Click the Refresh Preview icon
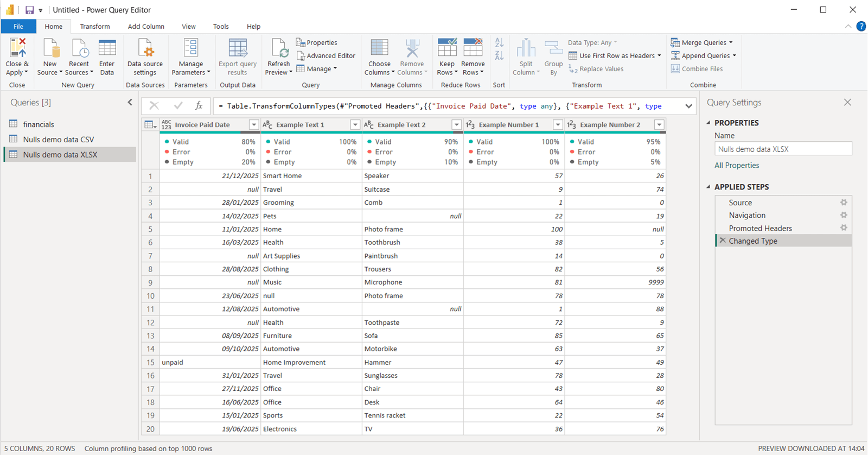Viewport: 868px width, 455px height. click(x=279, y=48)
